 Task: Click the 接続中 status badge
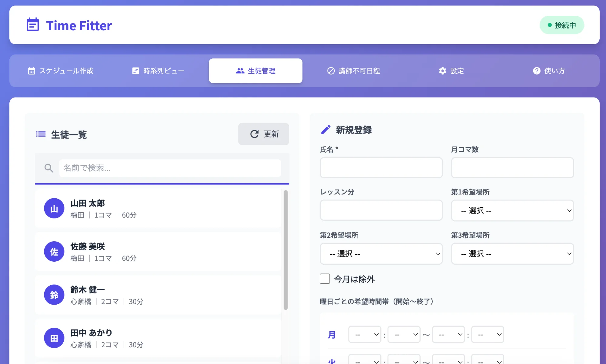click(x=561, y=25)
